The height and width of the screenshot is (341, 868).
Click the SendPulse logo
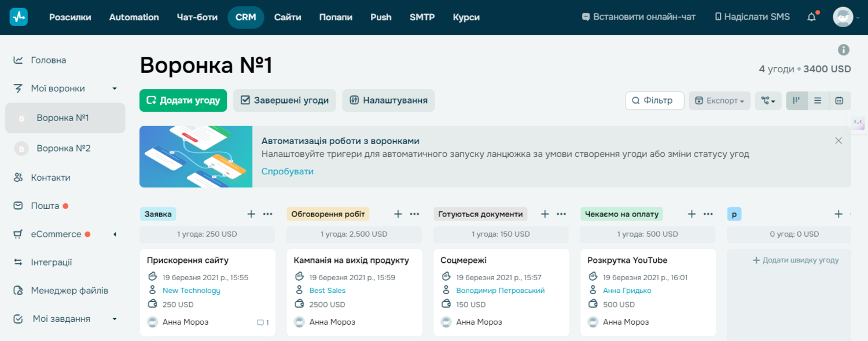coord(19,16)
